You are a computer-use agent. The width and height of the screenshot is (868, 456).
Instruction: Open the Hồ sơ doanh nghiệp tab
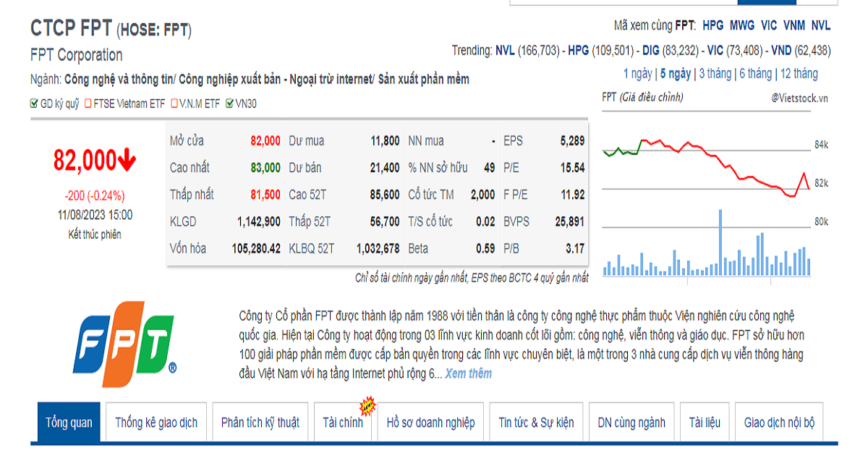click(430, 423)
